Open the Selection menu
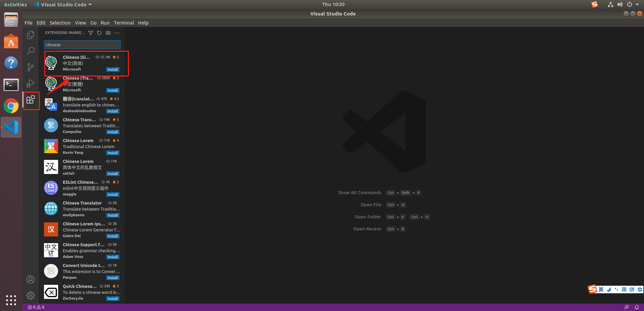Viewport: 644px width, 311px height. click(x=60, y=23)
